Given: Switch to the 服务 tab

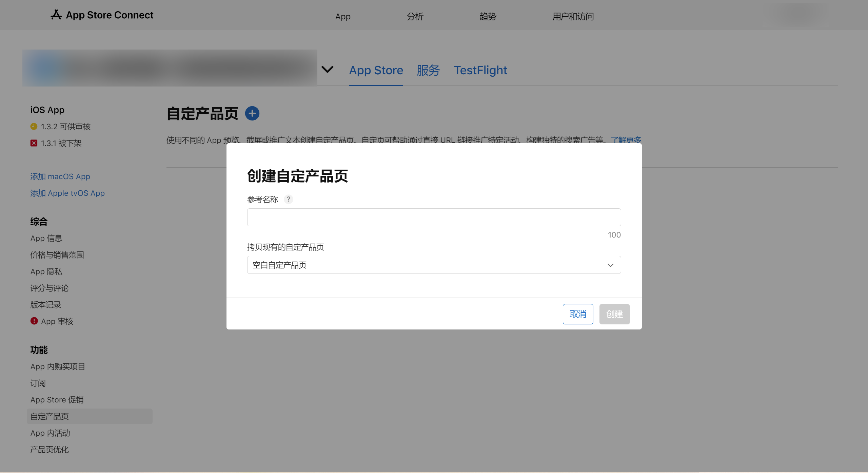Looking at the screenshot, I should tap(428, 70).
